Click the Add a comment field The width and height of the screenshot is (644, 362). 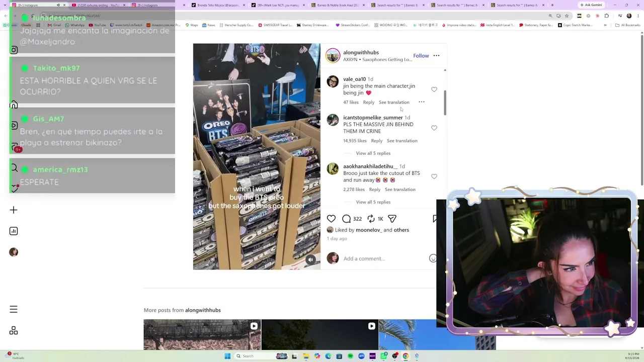(384, 258)
